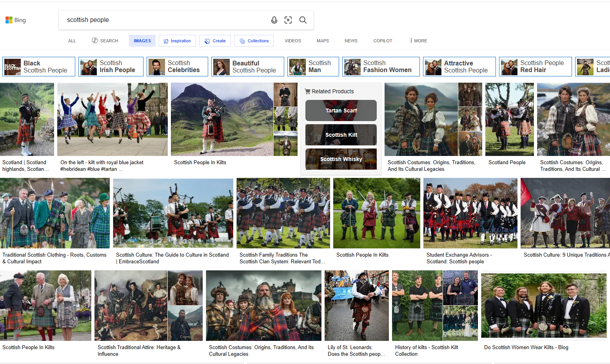Screen dimensions: 610x364
Task: Open Traditional Scottish Clothing image
Action: click(x=55, y=213)
